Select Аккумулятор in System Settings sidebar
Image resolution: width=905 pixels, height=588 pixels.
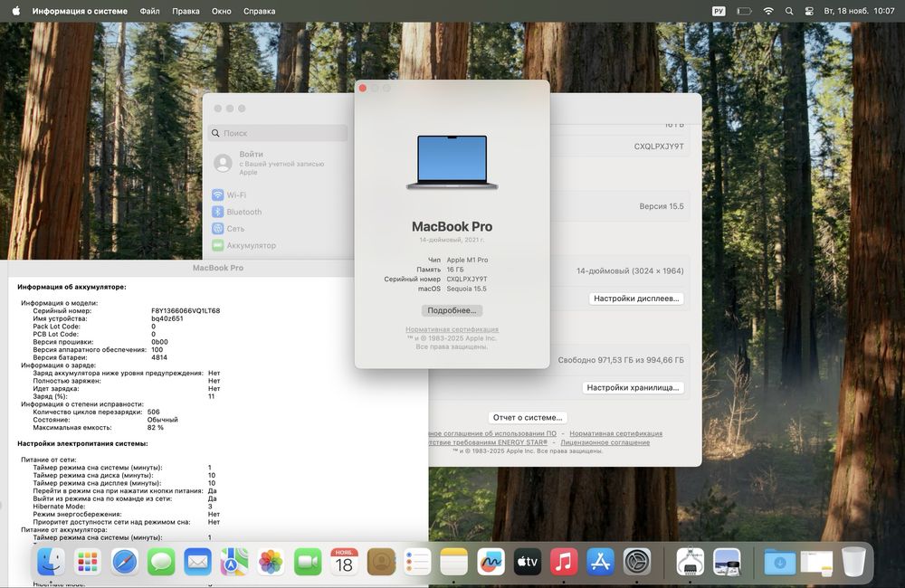pyautogui.click(x=243, y=245)
